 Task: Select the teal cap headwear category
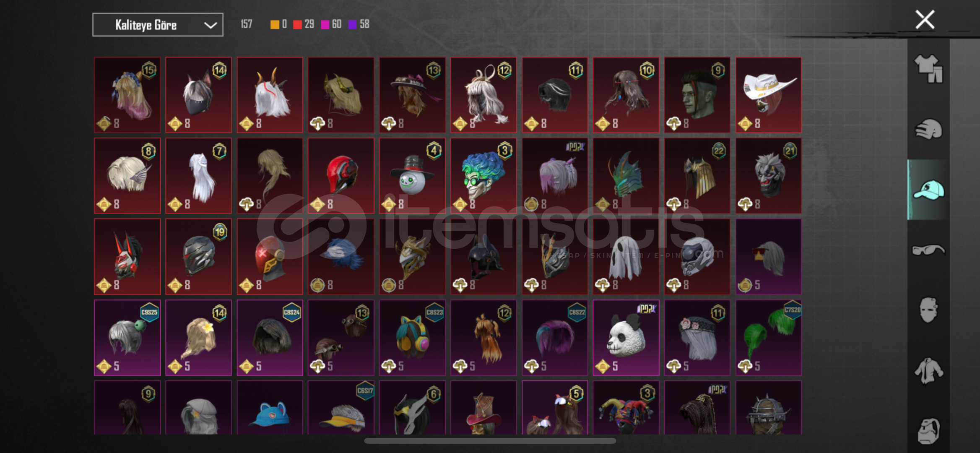click(928, 190)
